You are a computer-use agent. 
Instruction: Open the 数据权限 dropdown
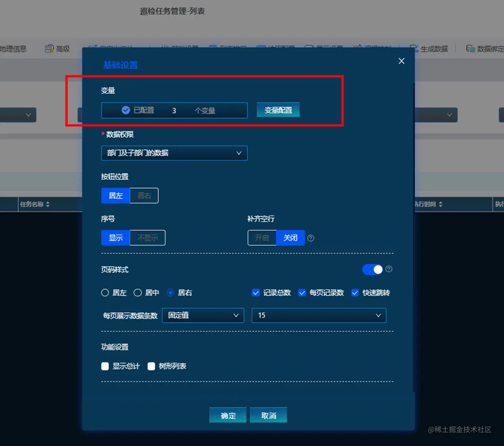(x=175, y=153)
